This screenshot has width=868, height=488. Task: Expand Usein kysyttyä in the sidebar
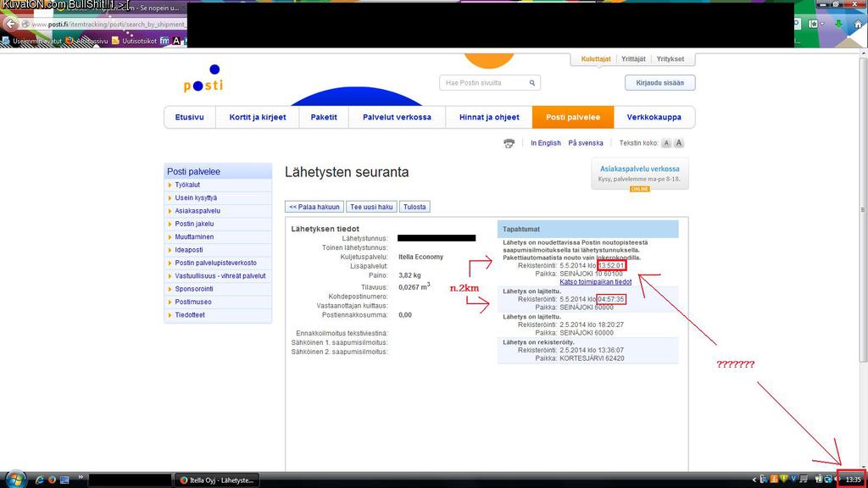click(x=196, y=197)
